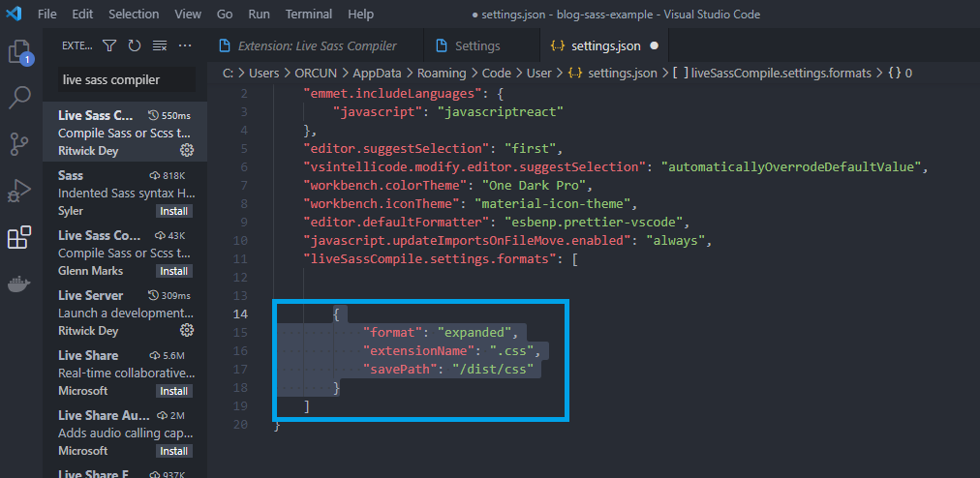
Task: Click the "One Dark Pro" value
Action: 532,186
